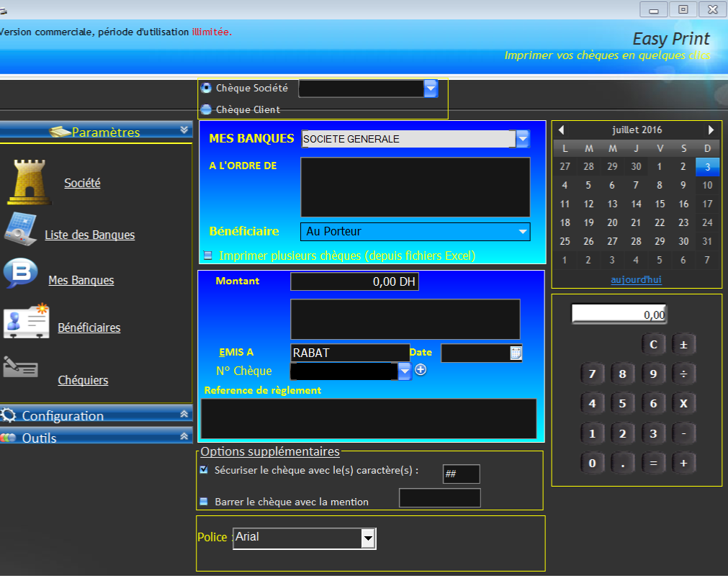This screenshot has height=578, width=728.
Task: Click the juillet 2016 month header
Action: point(637,130)
